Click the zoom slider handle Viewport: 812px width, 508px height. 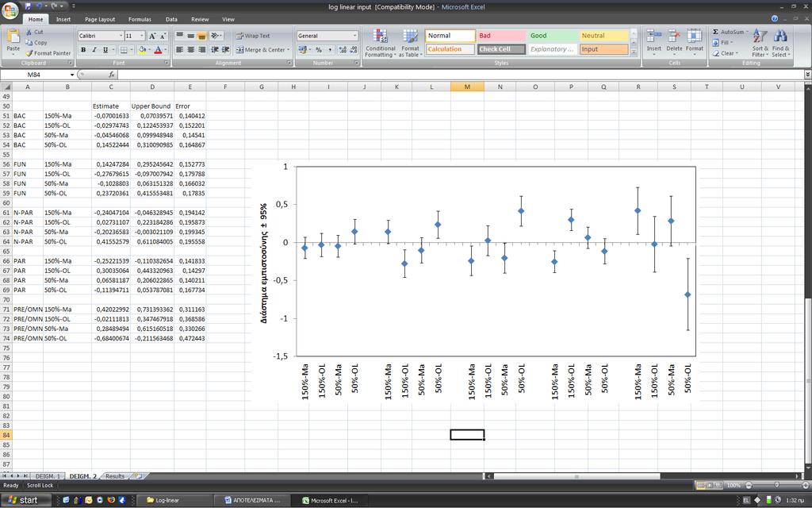[x=776, y=485]
